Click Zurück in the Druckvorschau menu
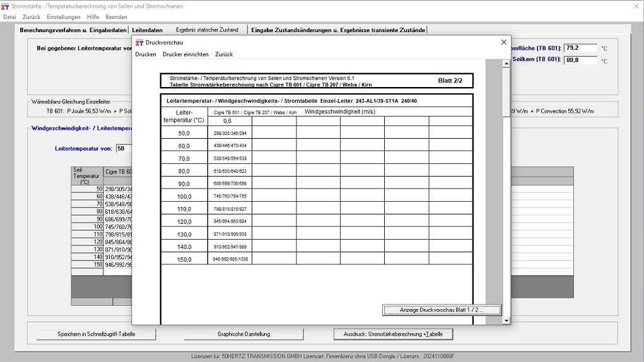Image resolution: width=644 pixels, height=362 pixels. (x=224, y=55)
